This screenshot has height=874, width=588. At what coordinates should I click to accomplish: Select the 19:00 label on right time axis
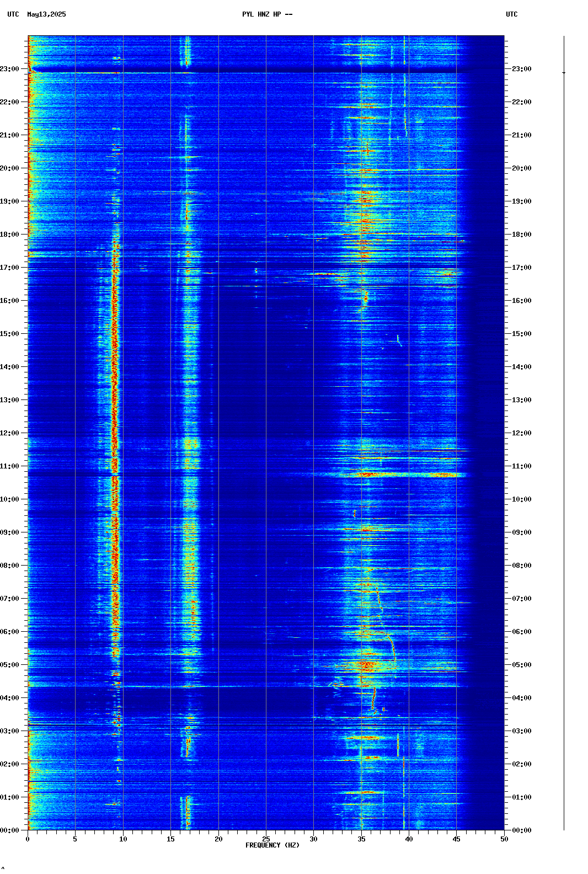(x=522, y=201)
